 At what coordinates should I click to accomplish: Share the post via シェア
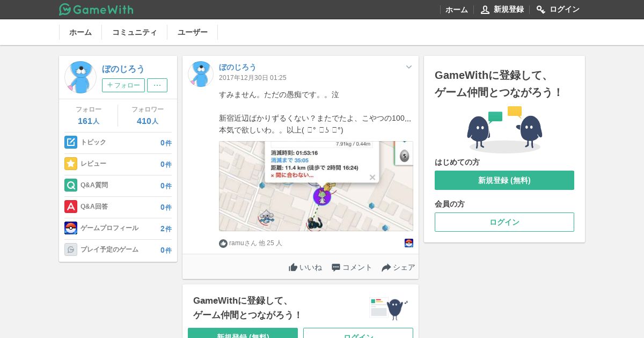(x=398, y=267)
